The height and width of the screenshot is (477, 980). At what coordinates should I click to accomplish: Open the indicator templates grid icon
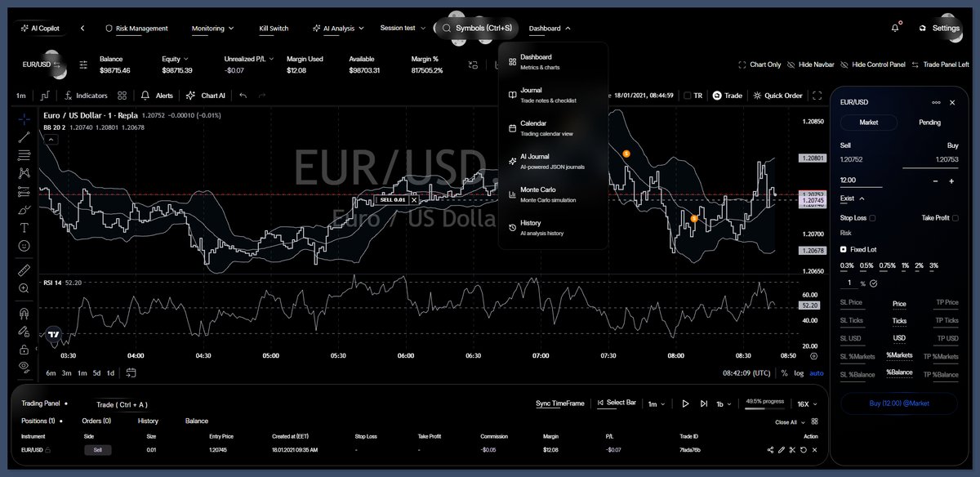(120, 96)
